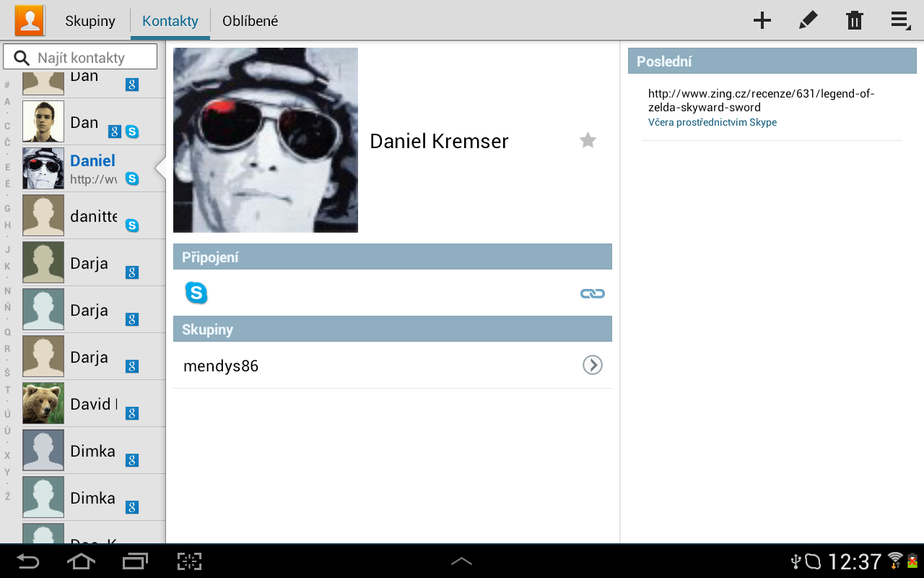Expand the bottom bar up-arrow handle
The width and height of the screenshot is (924, 578).
(462, 561)
